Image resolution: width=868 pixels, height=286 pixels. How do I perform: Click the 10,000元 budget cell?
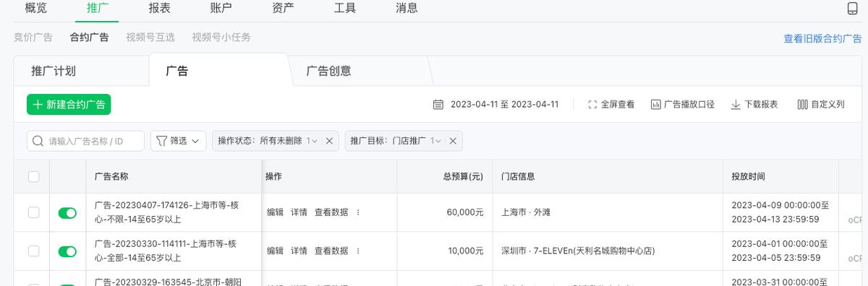[x=466, y=251]
